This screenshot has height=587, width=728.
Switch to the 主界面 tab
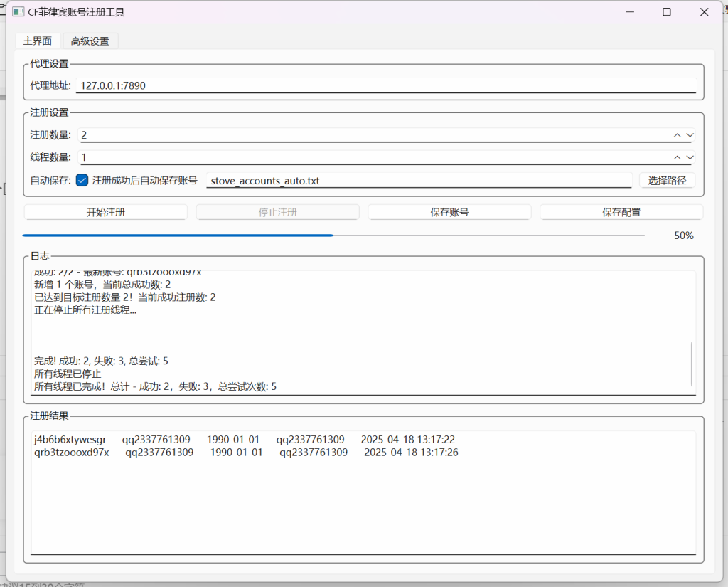pos(38,41)
